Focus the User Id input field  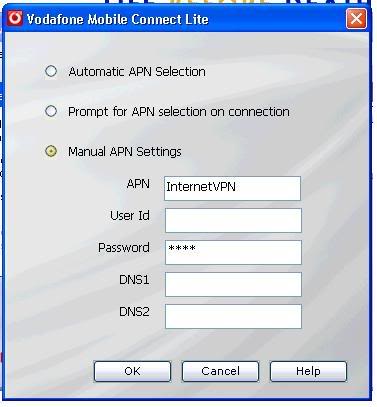point(233,220)
